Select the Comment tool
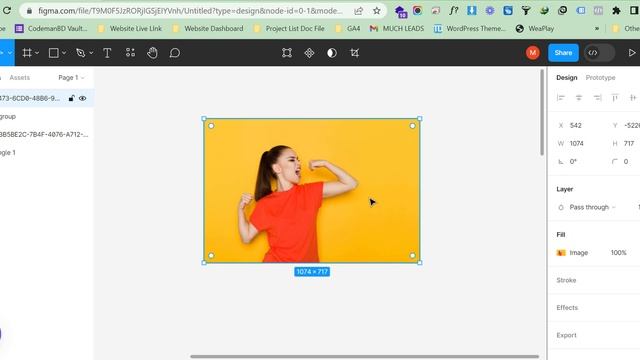640x360 pixels. pyautogui.click(x=175, y=53)
